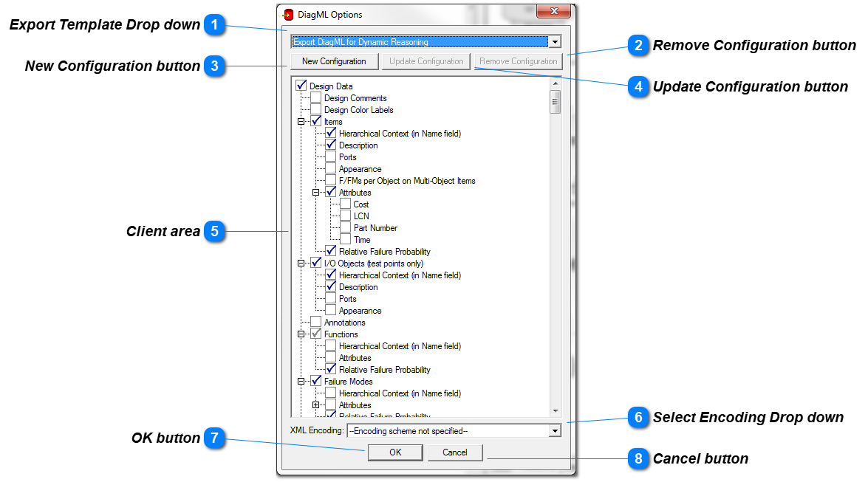Image resolution: width=868 pixels, height=482 pixels.
Task: Uncheck Description under Items
Action: (x=331, y=145)
